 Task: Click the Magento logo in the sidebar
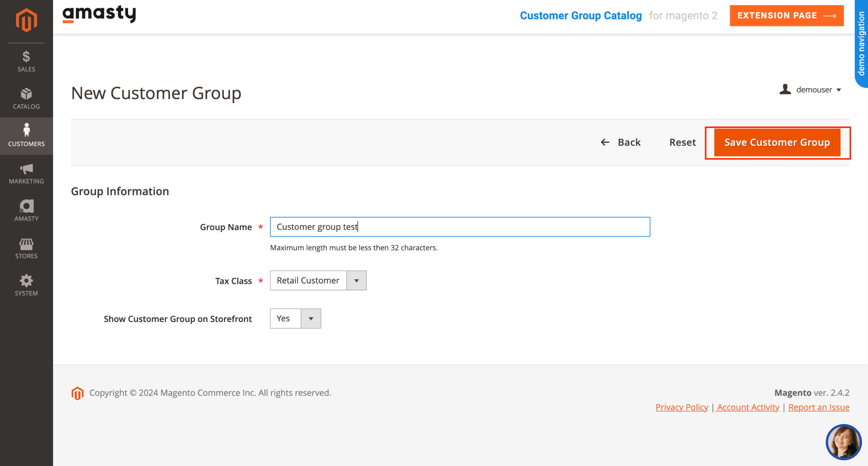(26, 20)
